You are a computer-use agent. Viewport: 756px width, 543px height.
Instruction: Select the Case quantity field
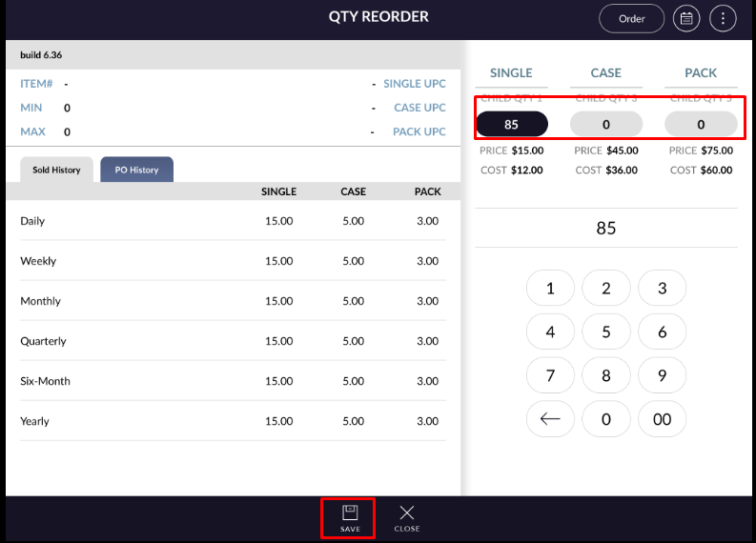(606, 124)
